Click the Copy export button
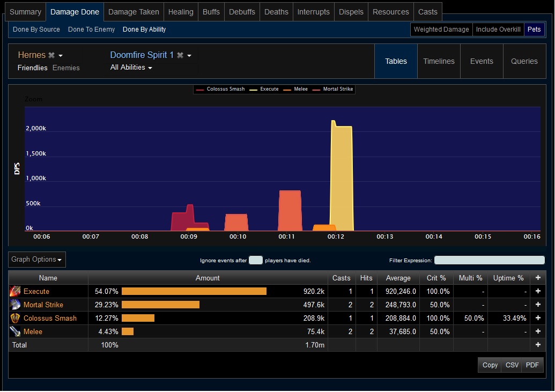Screen dimensions: 555x392 pos(490,365)
